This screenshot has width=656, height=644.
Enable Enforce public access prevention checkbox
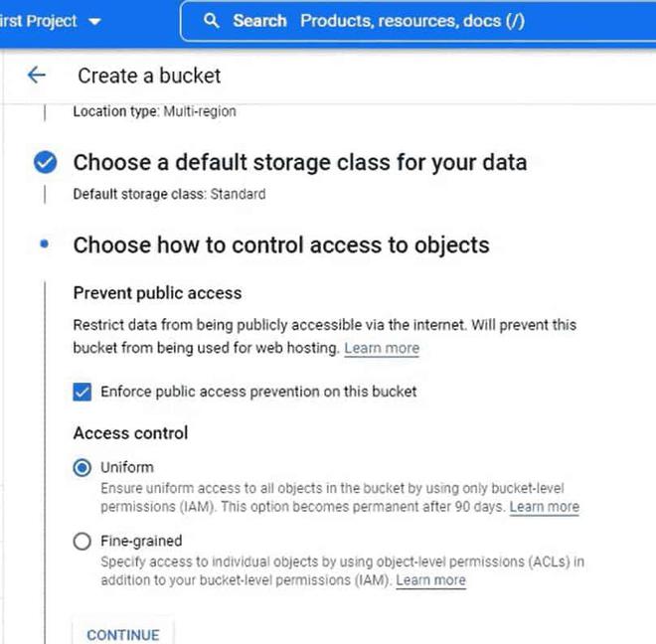[x=82, y=392]
